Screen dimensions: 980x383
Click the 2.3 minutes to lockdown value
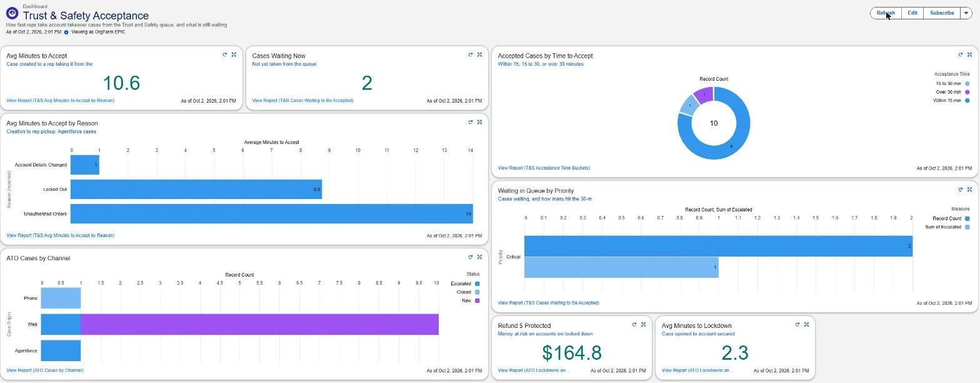735,353
